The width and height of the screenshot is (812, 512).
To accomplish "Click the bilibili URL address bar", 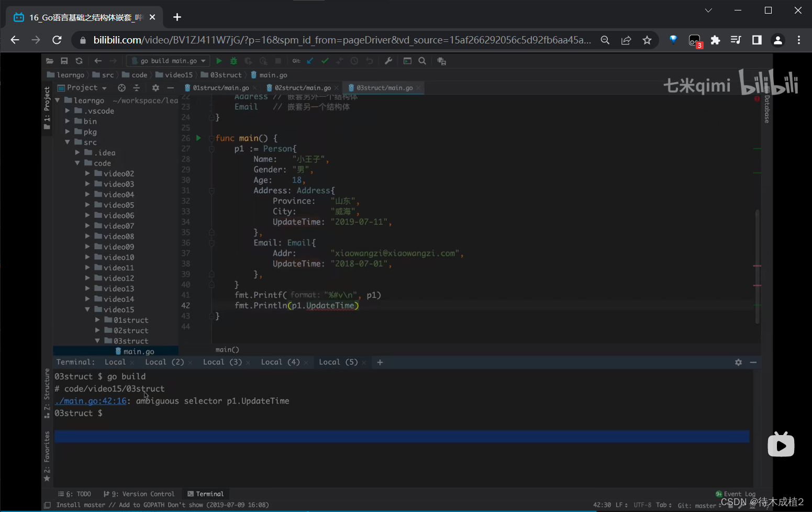I will point(342,40).
